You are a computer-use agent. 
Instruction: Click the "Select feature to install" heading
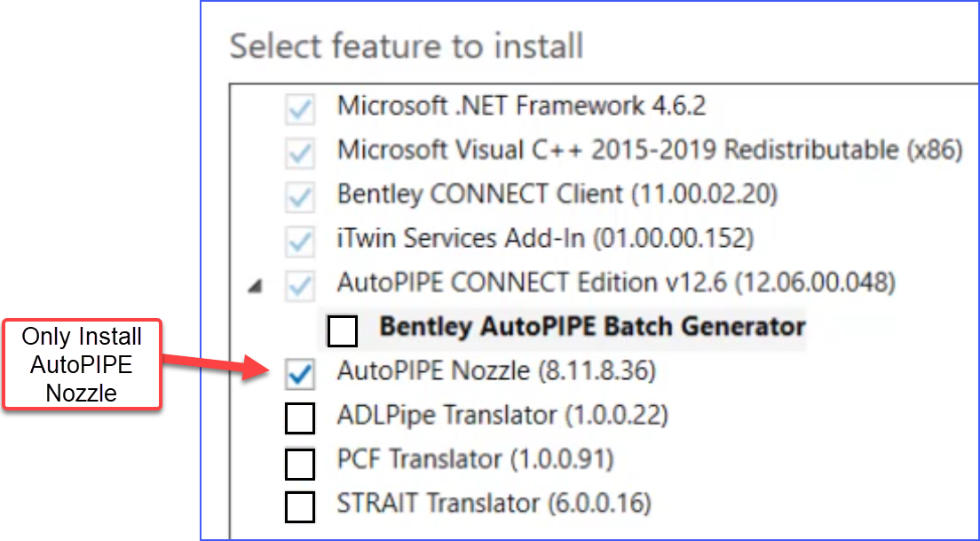click(x=407, y=45)
